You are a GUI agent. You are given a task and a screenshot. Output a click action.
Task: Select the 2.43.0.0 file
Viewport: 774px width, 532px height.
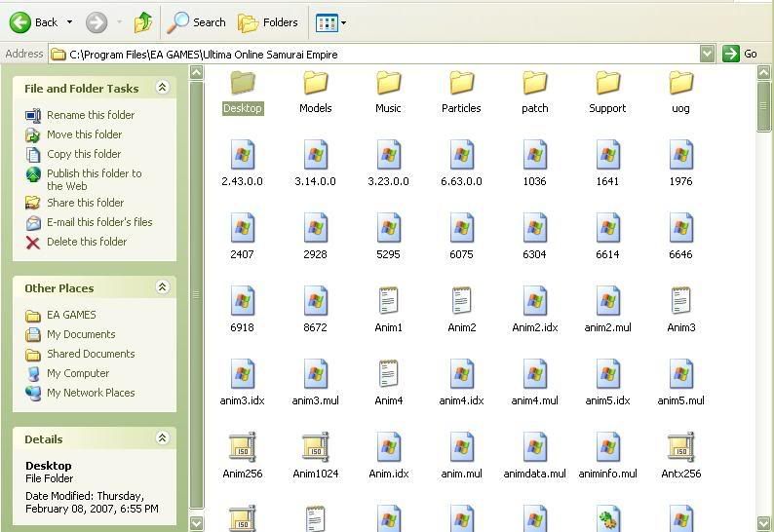(243, 164)
